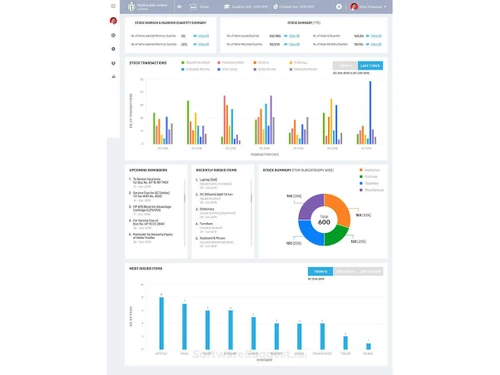Image resolution: width=500 pixels, height=375 pixels.
Task: Toggle Electronics legend in Stock Summary donut
Action: click(370, 170)
